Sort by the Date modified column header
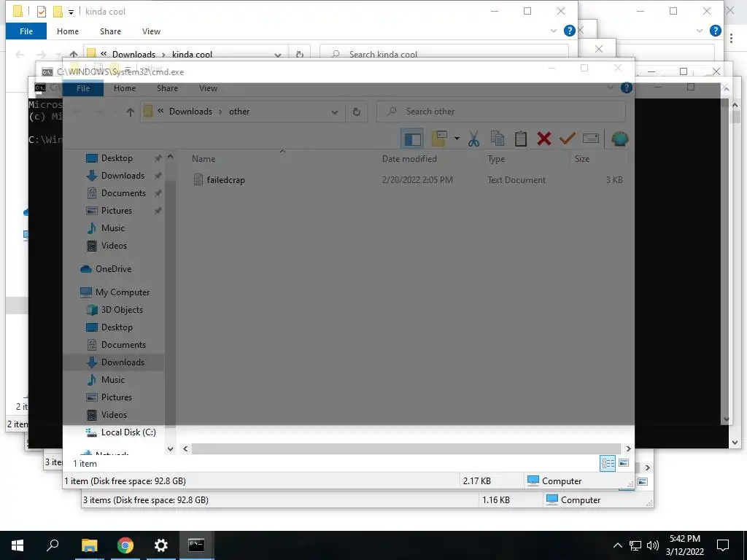 (x=409, y=159)
